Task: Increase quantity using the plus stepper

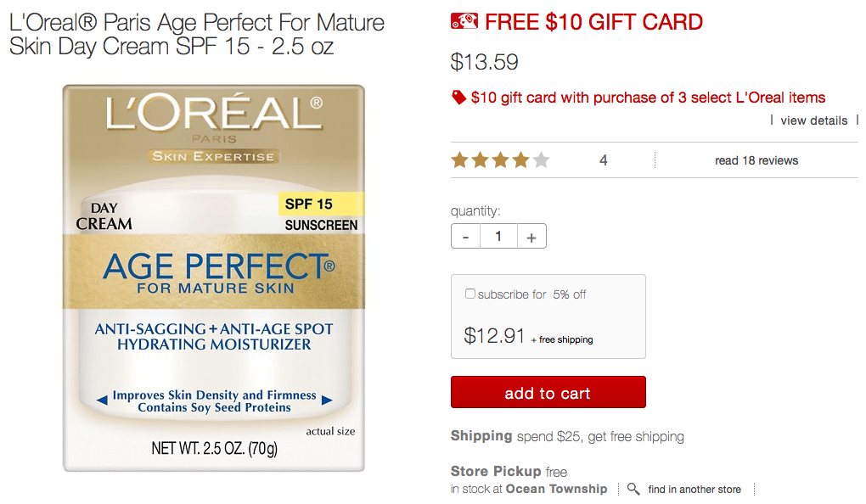Action: coord(531,236)
